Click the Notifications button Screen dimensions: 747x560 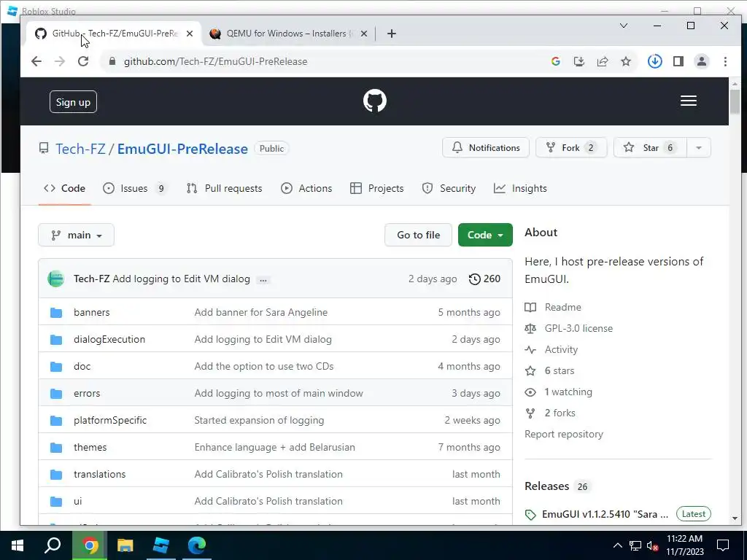[485, 148]
